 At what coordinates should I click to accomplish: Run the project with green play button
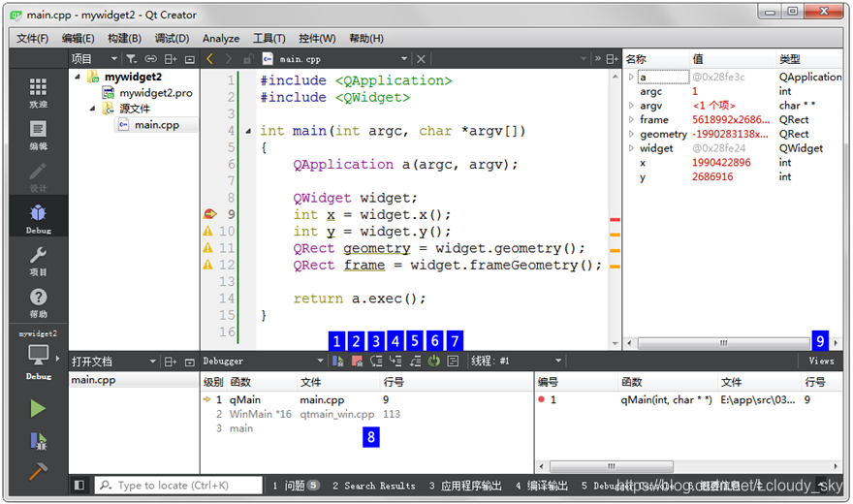tap(38, 408)
